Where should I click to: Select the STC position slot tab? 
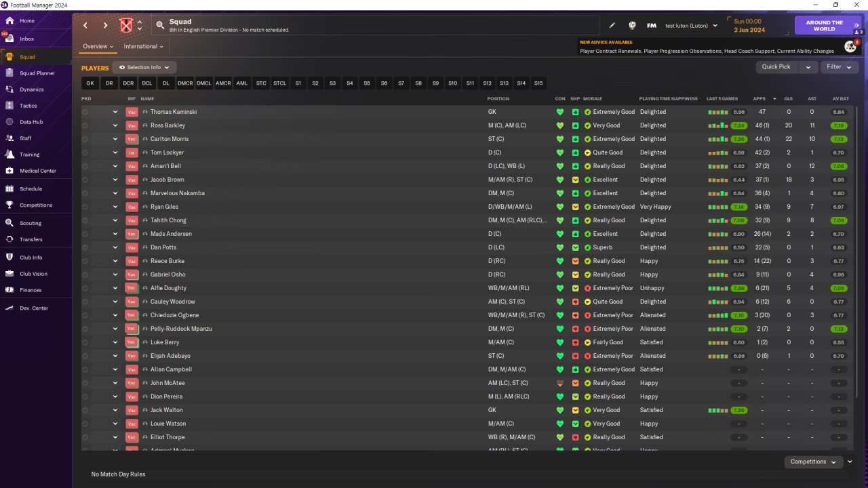(261, 83)
